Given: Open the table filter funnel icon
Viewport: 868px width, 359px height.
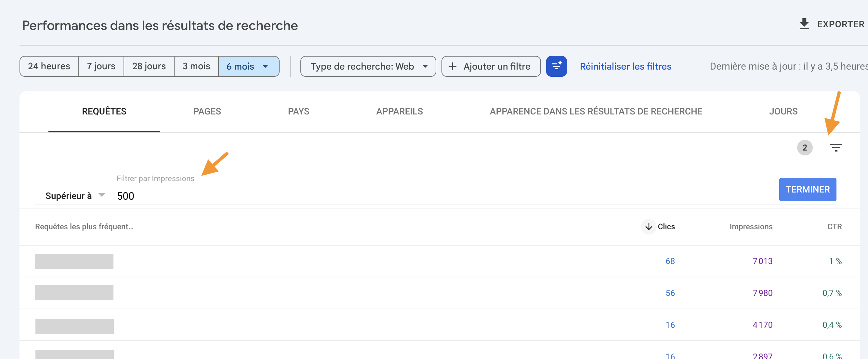Looking at the screenshot, I should (x=836, y=147).
